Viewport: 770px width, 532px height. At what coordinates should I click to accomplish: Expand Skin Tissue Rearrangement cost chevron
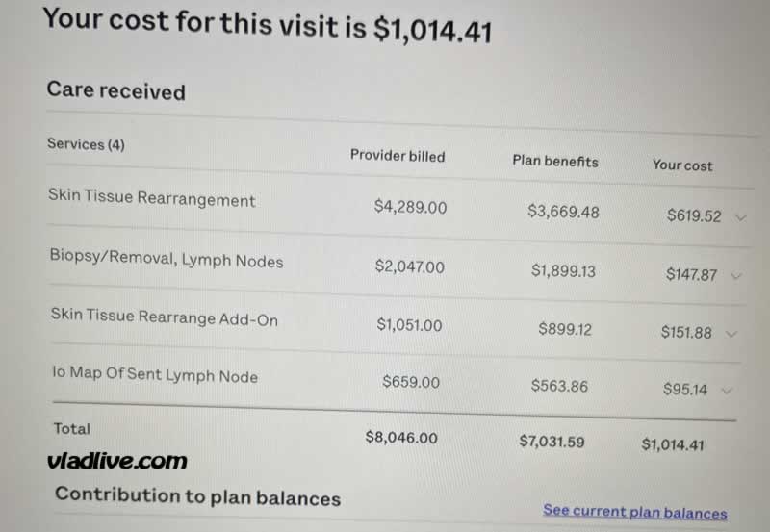tap(740, 217)
